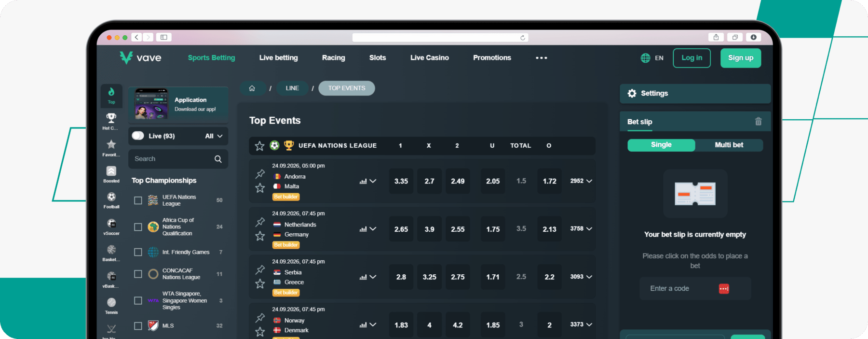The width and height of the screenshot is (868, 339).
Task: Pin the Andorra vs Malta match
Action: point(260,173)
